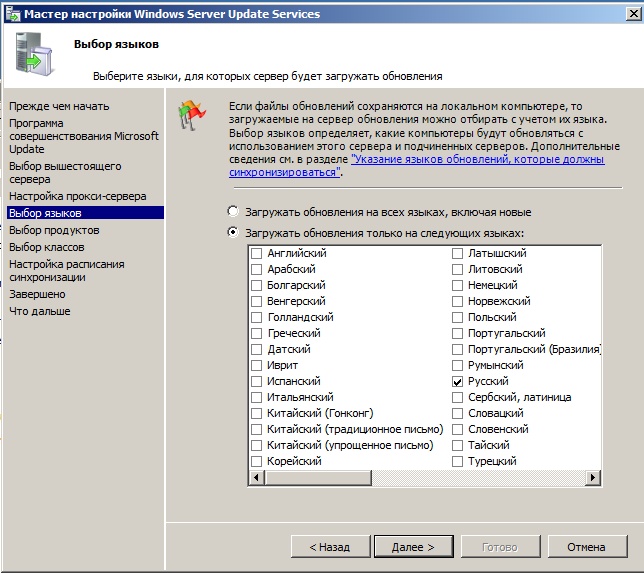
Task: Click right arrow of language list scrollbar
Action: pyautogui.click(x=593, y=478)
